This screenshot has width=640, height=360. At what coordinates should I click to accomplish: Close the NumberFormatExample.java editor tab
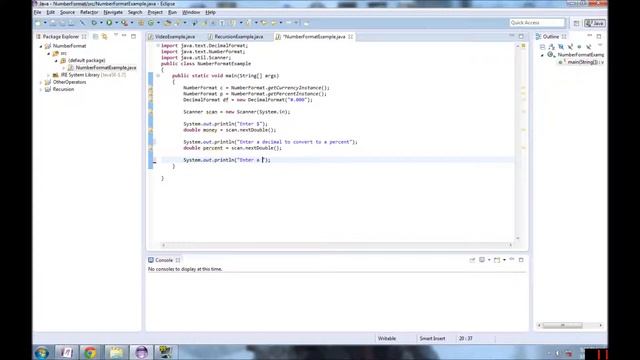click(x=351, y=37)
